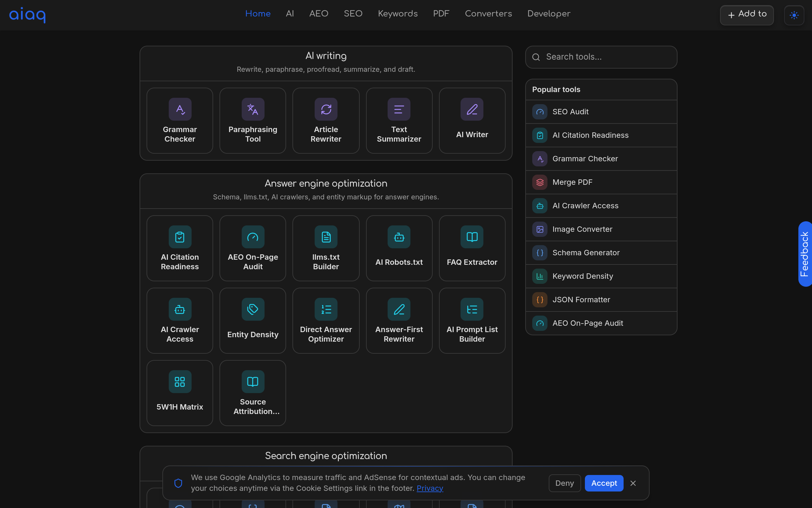
Task: Click the Add to button
Action: (747, 15)
